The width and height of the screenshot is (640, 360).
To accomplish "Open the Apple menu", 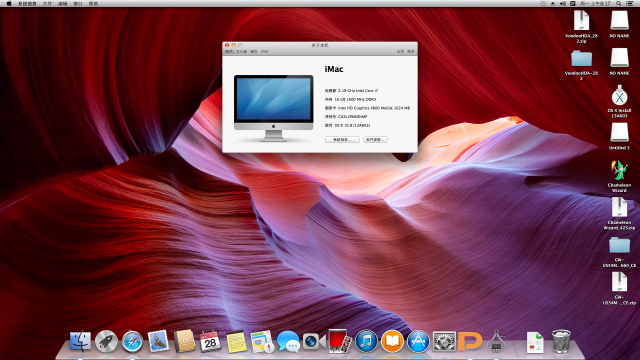I will [9, 3].
